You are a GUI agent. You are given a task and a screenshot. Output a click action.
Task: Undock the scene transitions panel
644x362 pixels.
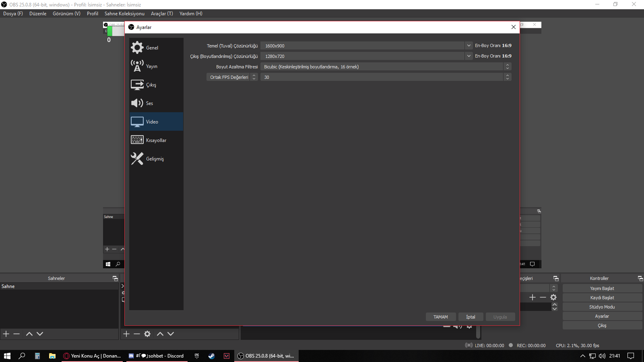(x=556, y=278)
